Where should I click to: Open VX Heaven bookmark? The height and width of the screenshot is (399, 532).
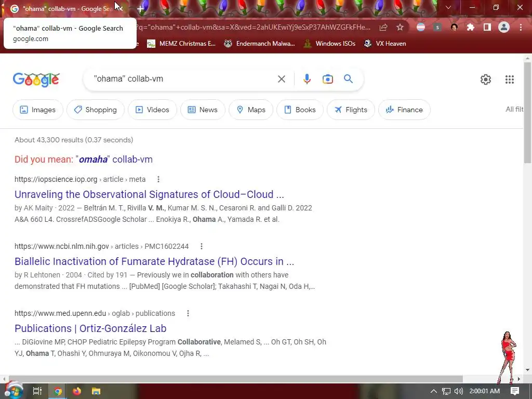pyautogui.click(x=385, y=44)
